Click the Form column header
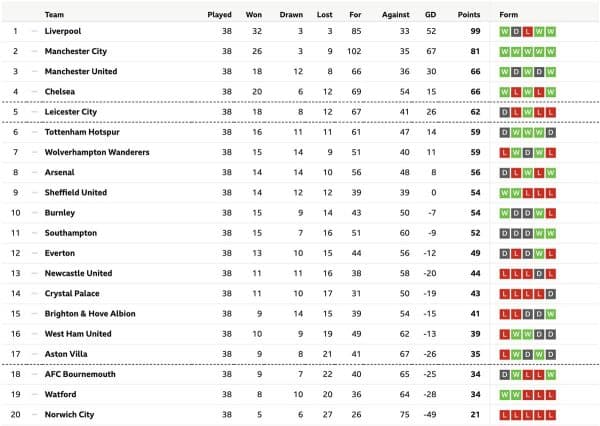 [509, 15]
